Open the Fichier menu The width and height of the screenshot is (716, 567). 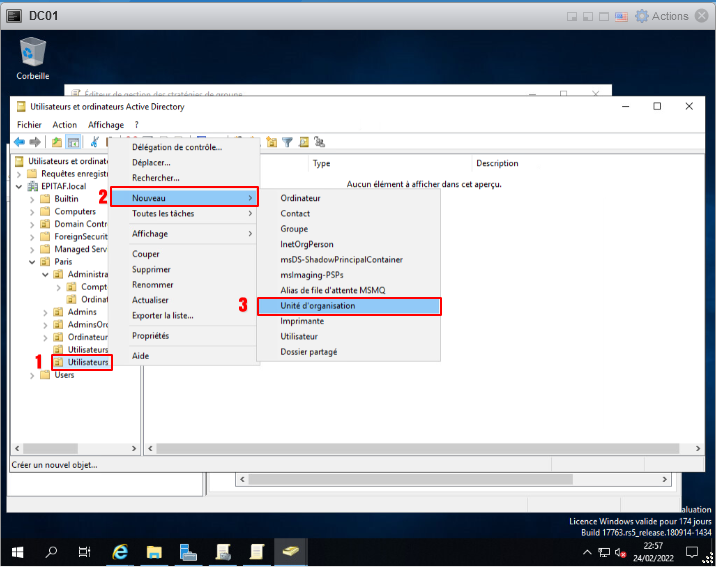point(29,125)
